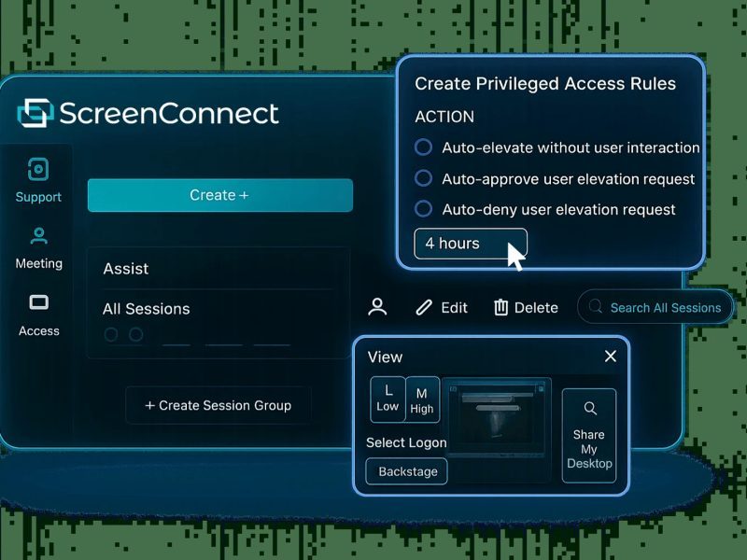Click the Select Logon label
This screenshot has width=747, height=560.
[x=406, y=442]
